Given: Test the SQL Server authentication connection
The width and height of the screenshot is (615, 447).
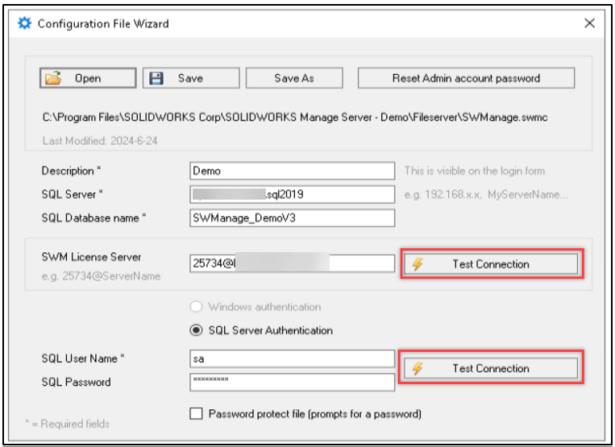Looking at the screenshot, I should point(489,368).
